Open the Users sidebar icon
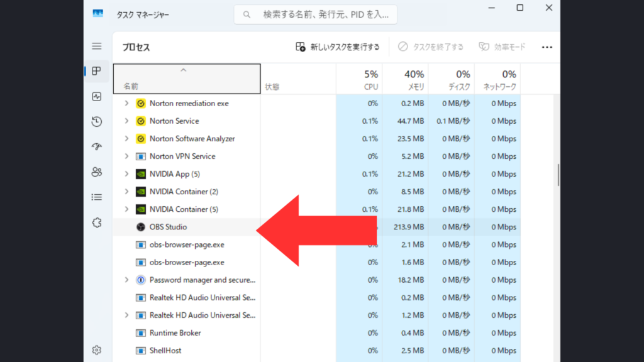The image size is (644, 362). click(96, 172)
